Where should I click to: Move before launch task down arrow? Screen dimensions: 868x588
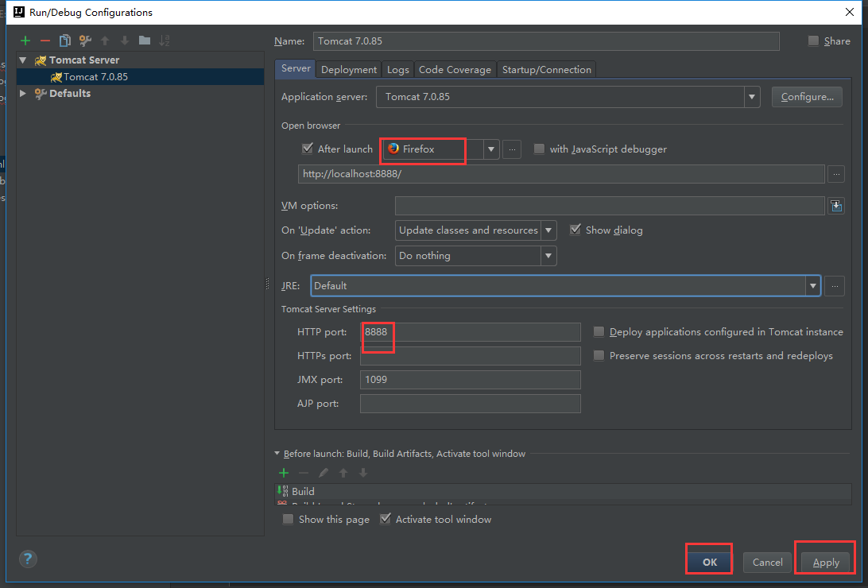tap(363, 473)
